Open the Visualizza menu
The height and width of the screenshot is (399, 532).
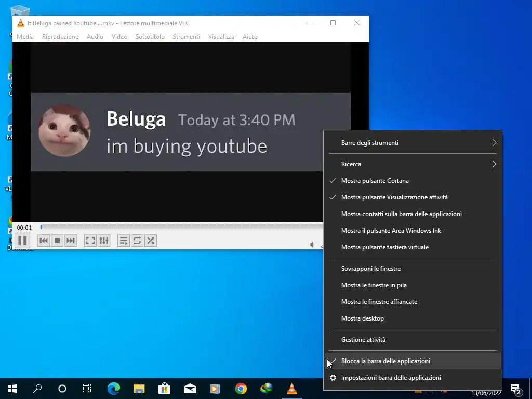click(221, 37)
